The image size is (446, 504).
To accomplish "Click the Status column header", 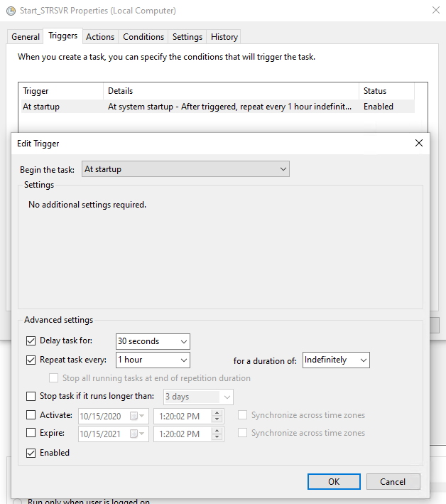I will click(386, 91).
